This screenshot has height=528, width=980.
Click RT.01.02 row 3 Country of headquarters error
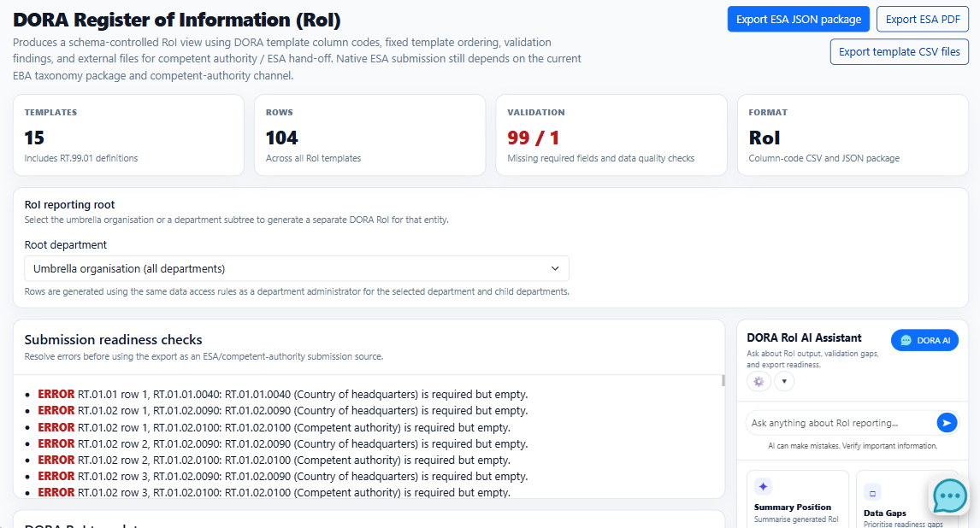282,476
